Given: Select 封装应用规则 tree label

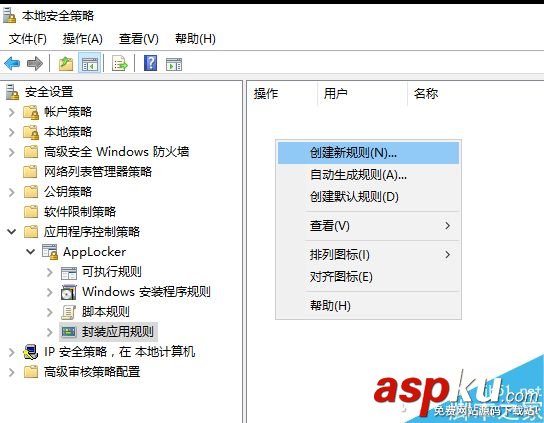Looking at the screenshot, I should click(118, 332).
